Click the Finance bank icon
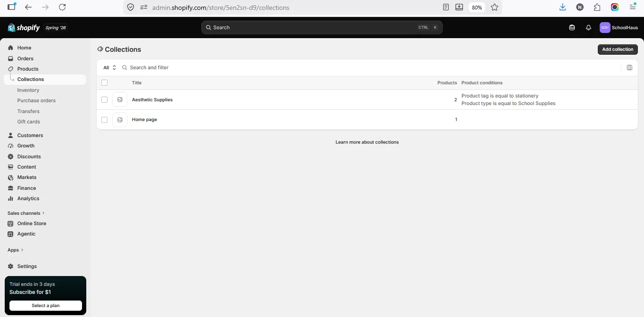 pos(11,188)
